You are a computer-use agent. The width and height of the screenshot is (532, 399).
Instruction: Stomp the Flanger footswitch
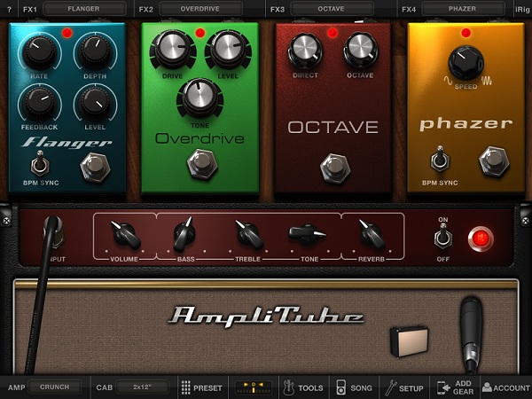(96, 168)
